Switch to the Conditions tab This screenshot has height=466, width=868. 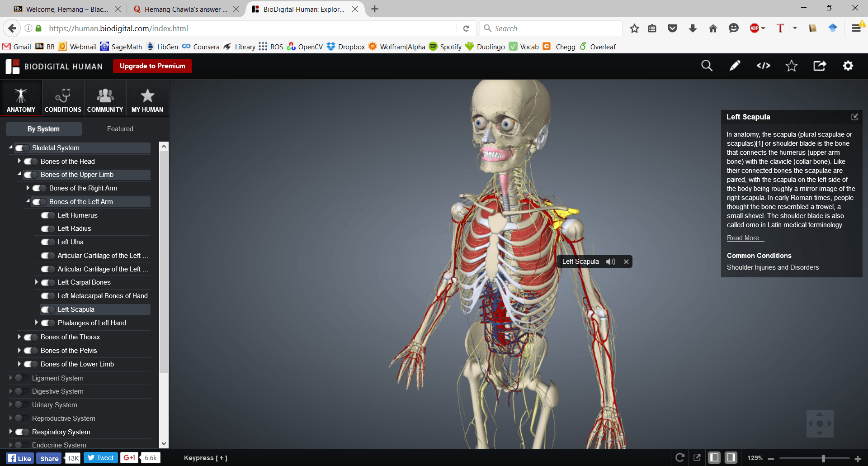(62, 98)
